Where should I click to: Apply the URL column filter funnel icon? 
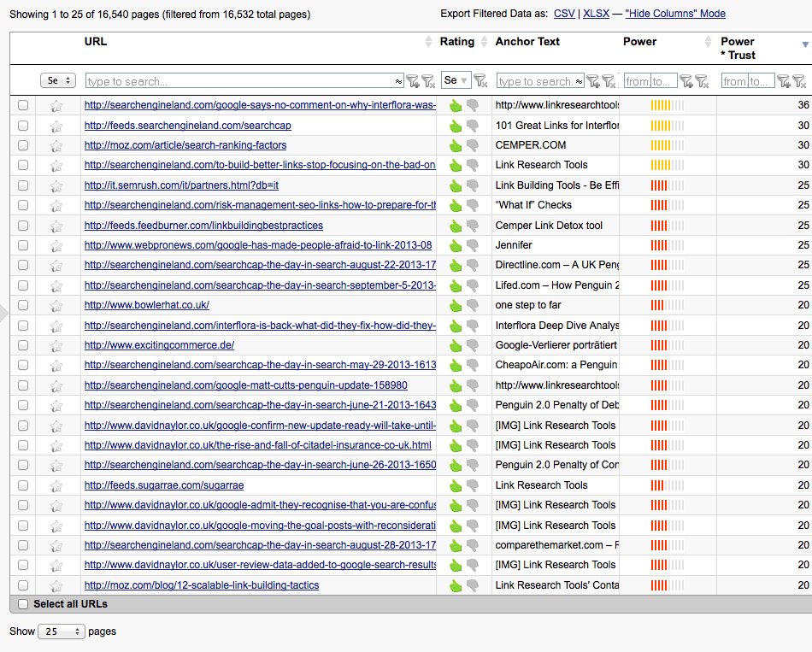pos(412,81)
